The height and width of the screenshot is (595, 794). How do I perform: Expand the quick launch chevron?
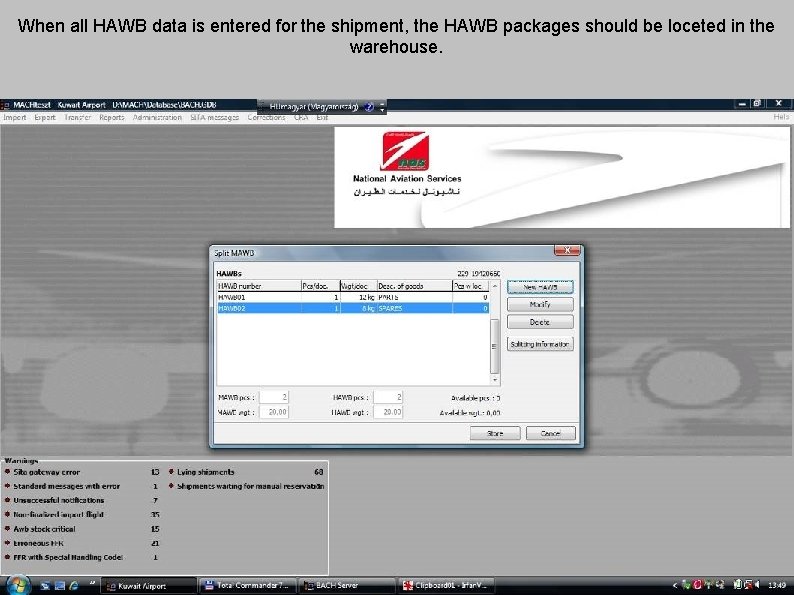(92, 584)
